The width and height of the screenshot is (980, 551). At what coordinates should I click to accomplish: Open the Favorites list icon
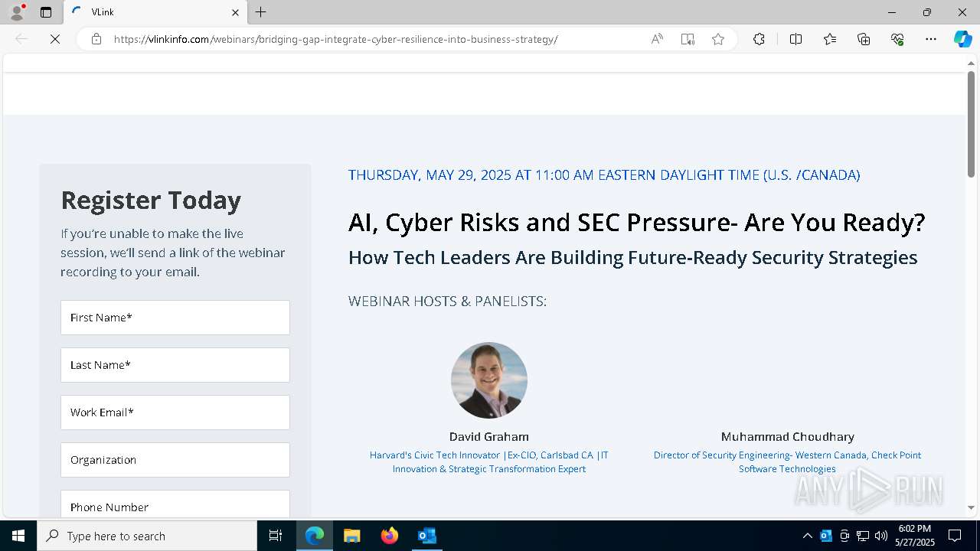[x=830, y=39]
